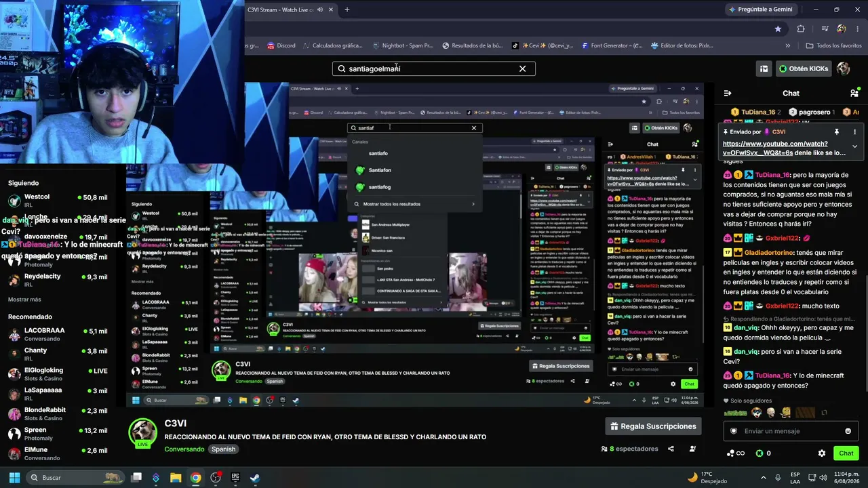Expand the Mostrar más followed channels list
868x488 pixels.
point(24,300)
